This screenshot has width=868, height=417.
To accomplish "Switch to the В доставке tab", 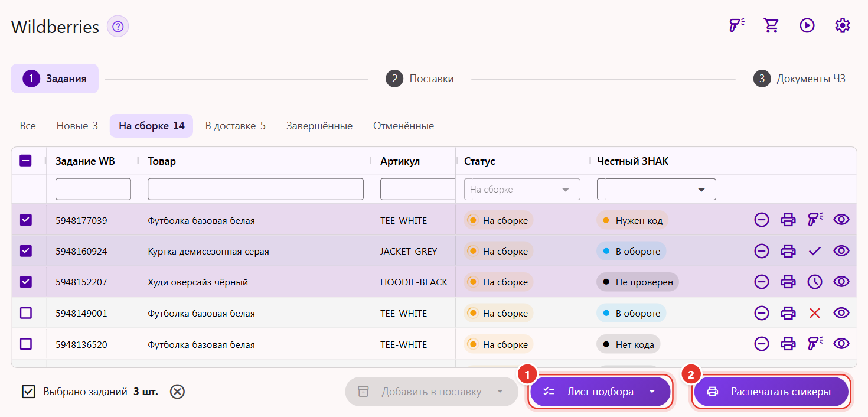I will pos(235,126).
